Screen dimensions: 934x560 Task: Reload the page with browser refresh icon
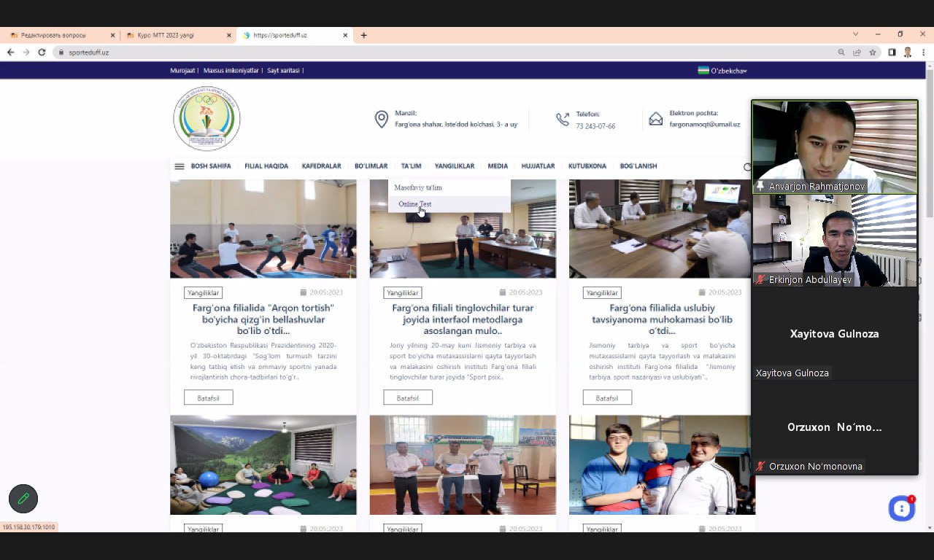(42, 52)
